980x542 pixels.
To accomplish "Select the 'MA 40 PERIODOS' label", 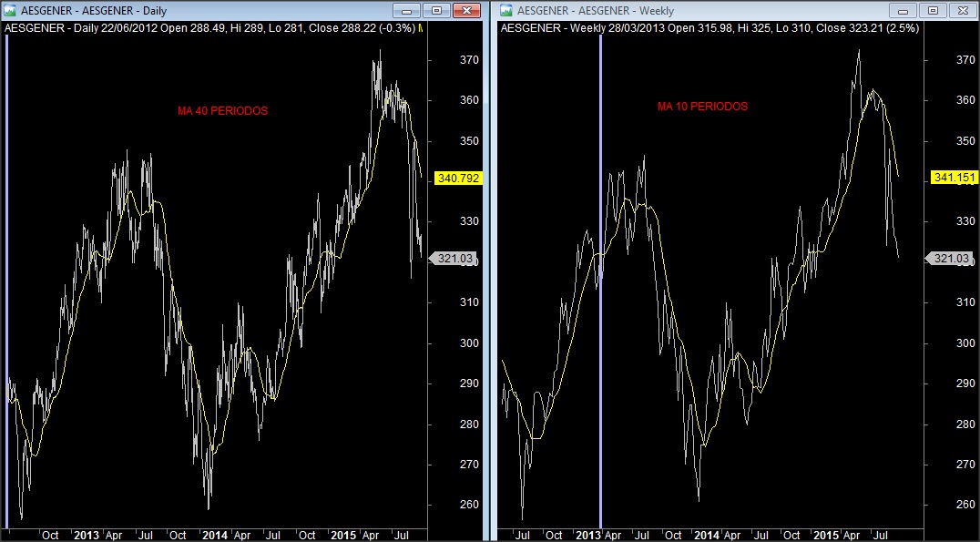I will pyautogui.click(x=222, y=110).
